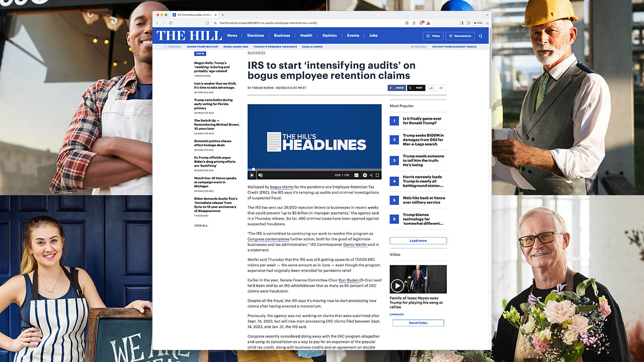Click share icon in address bar
This screenshot has width=644, height=362.
coord(414,23)
